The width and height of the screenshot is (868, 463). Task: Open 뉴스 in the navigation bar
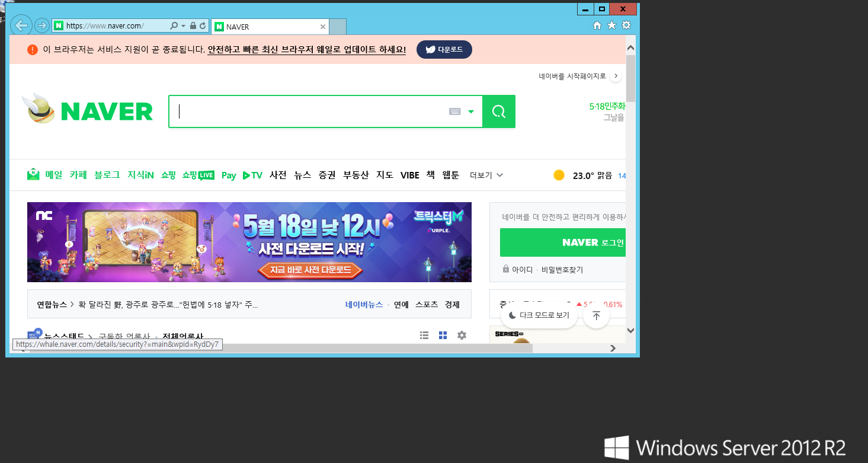303,175
